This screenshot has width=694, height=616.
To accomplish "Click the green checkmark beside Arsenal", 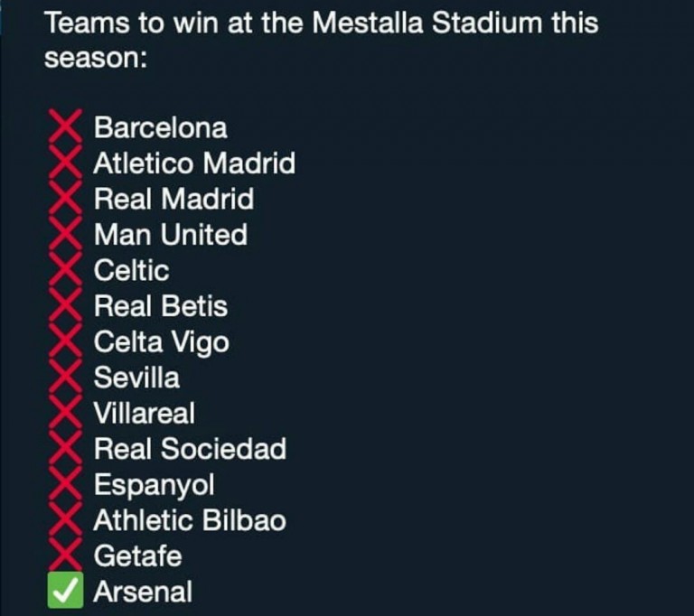I will click(x=65, y=591).
